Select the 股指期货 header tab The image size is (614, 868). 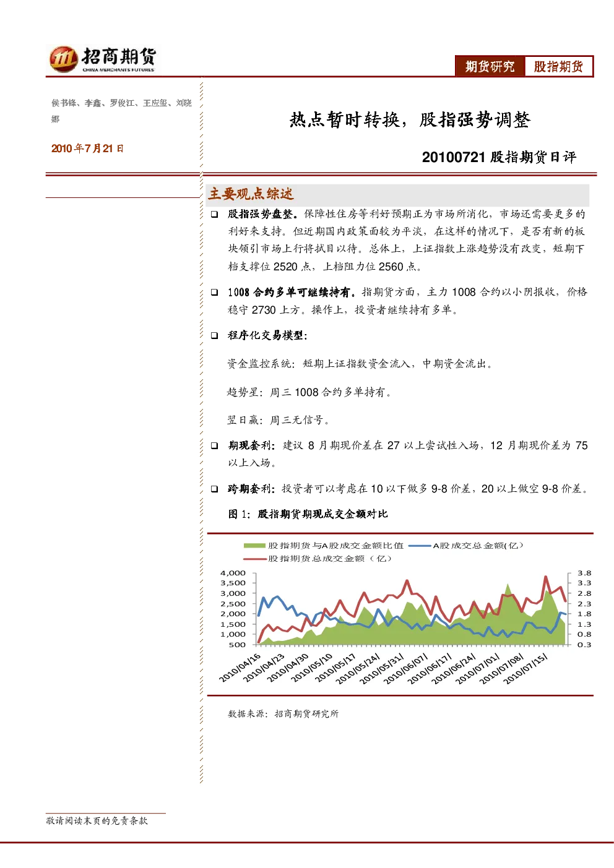[x=558, y=67]
